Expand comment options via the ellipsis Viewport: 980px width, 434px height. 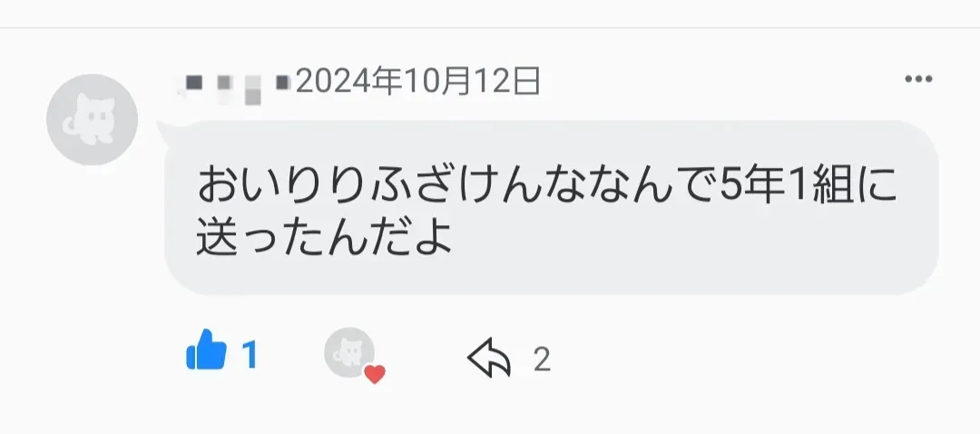(918, 79)
